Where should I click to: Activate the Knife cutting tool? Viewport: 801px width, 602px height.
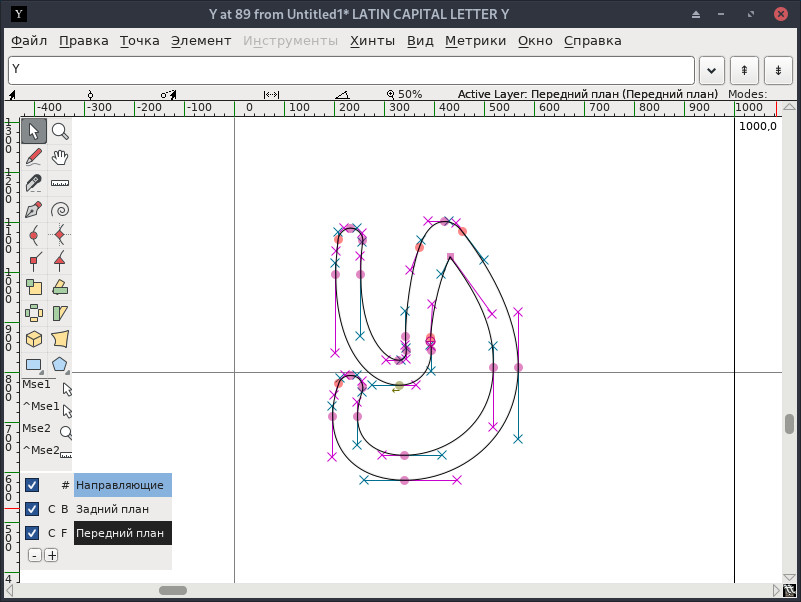[34, 183]
